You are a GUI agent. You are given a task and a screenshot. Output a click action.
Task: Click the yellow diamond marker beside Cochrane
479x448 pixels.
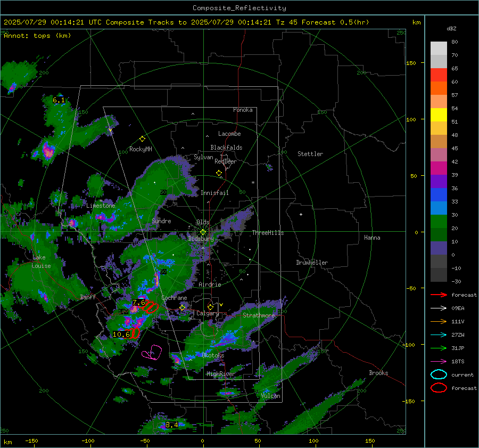point(183,307)
